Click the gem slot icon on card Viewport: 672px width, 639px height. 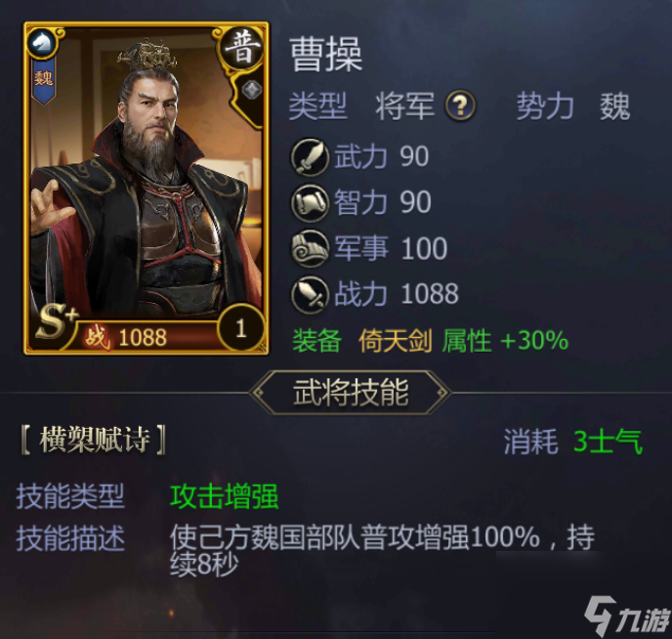click(x=252, y=90)
